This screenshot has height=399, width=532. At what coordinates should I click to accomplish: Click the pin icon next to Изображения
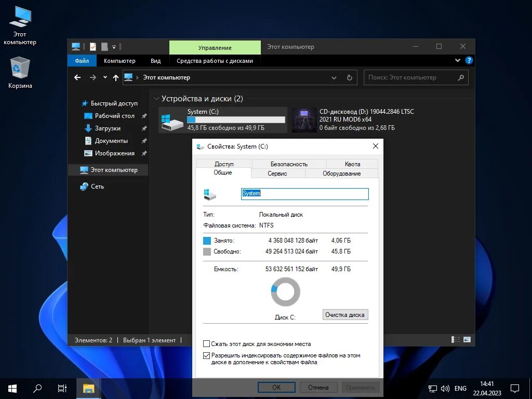[x=144, y=153]
